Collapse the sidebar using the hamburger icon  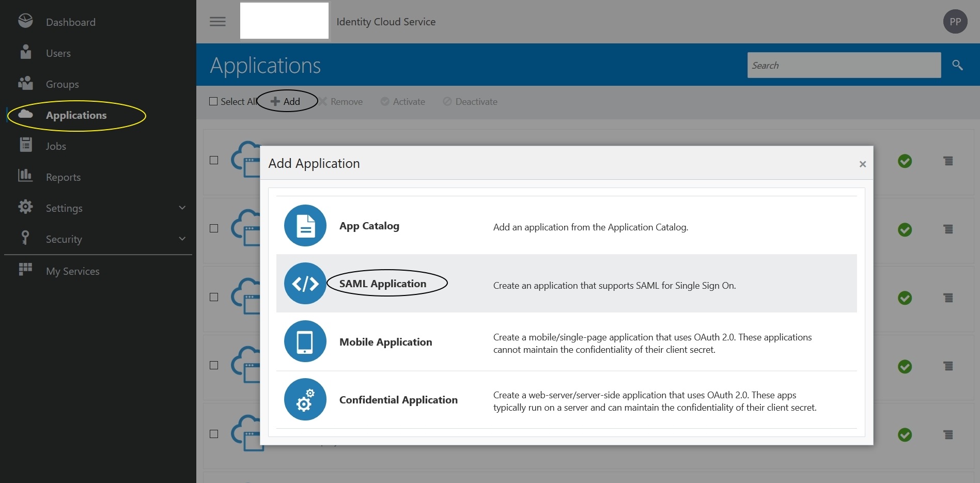217,21
